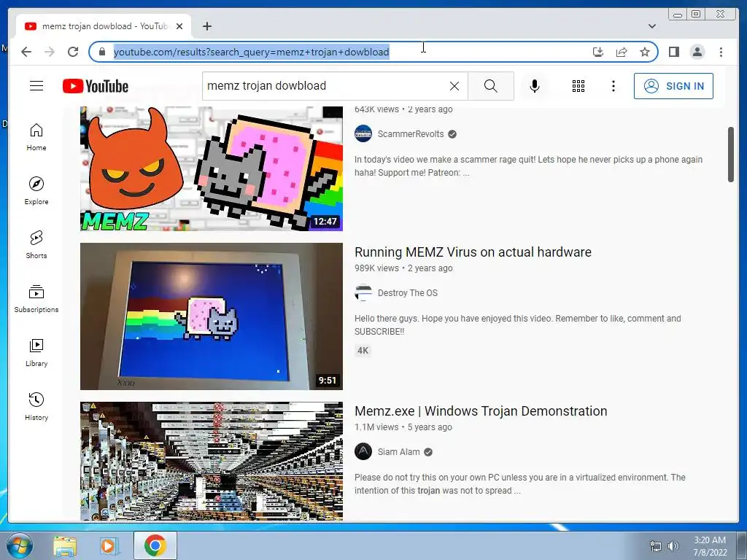Open Memz.exe Windows Trojan Demonstration title
This screenshot has width=747, height=560.
click(x=481, y=411)
